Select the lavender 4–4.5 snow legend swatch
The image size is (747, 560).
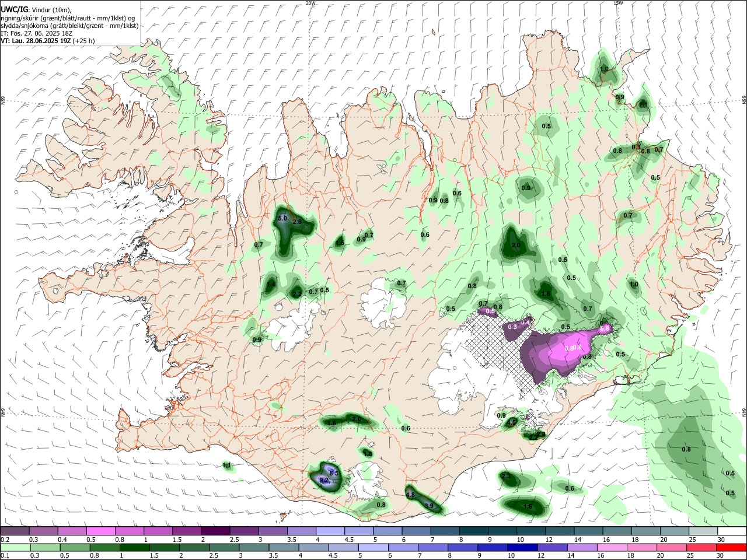coord(330,531)
